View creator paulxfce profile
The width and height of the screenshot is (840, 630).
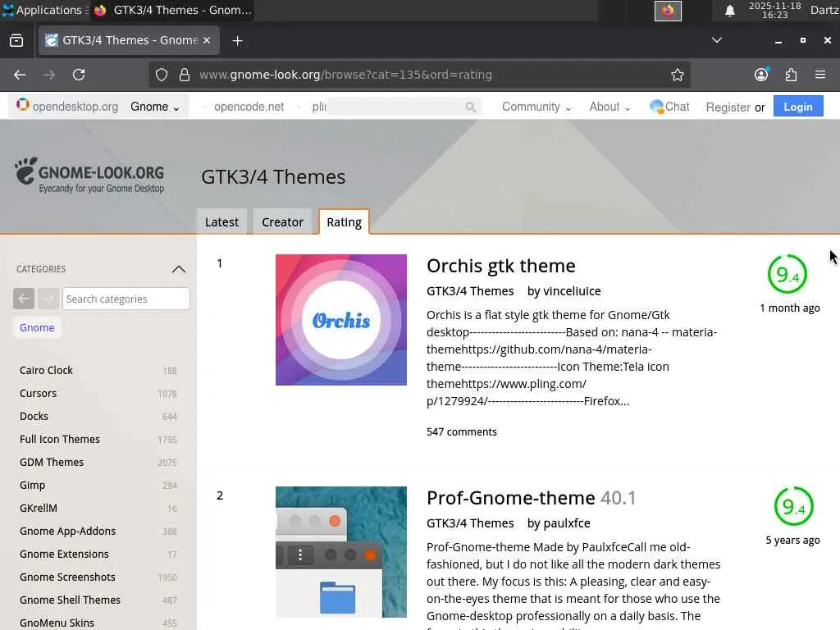566,523
